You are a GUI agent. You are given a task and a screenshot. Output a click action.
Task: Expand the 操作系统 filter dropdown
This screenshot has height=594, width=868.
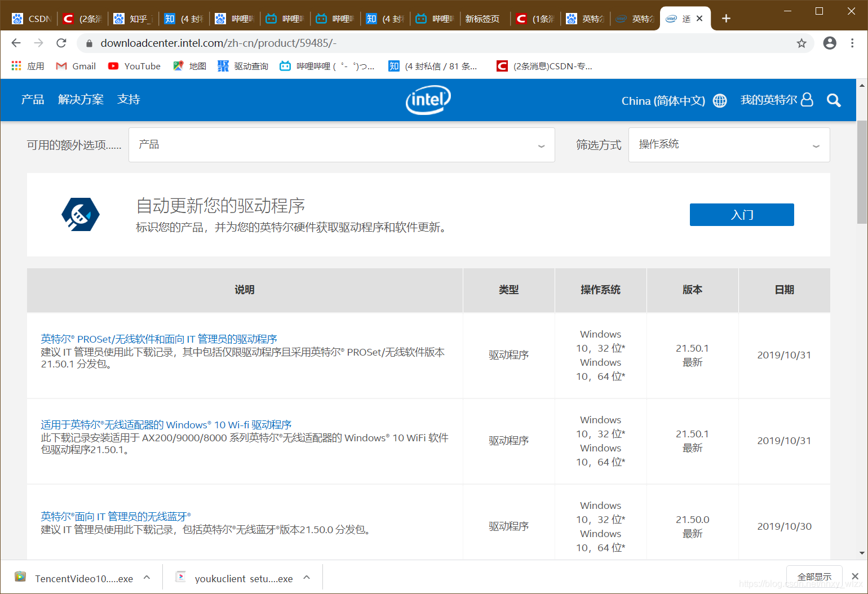click(729, 145)
